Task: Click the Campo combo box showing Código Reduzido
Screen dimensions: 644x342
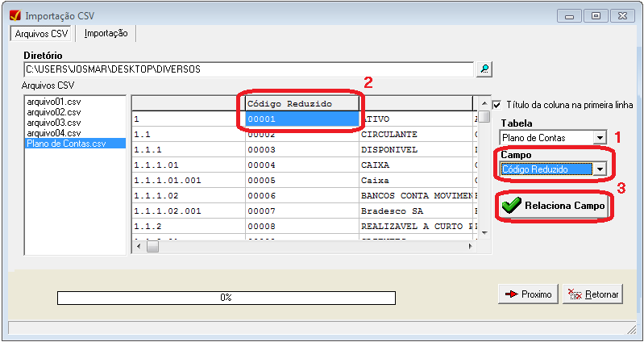Action: pos(553,169)
